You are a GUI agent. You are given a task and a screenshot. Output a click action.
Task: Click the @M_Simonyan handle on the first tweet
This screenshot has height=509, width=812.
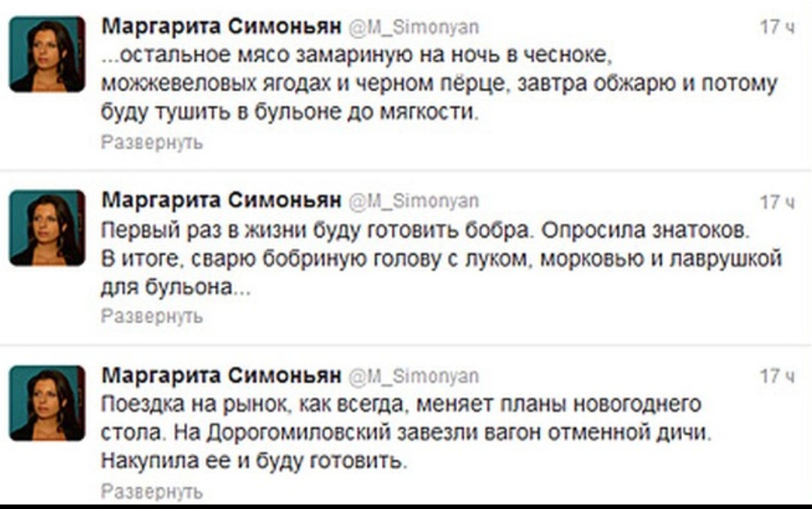point(414,29)
